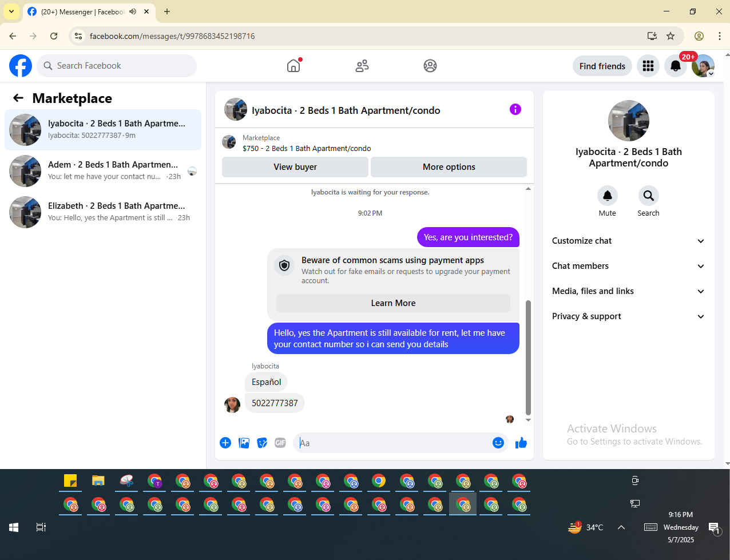
Task: Click the message scrollbar thumb
Action: pyautogui.click(x=528, y=358)
